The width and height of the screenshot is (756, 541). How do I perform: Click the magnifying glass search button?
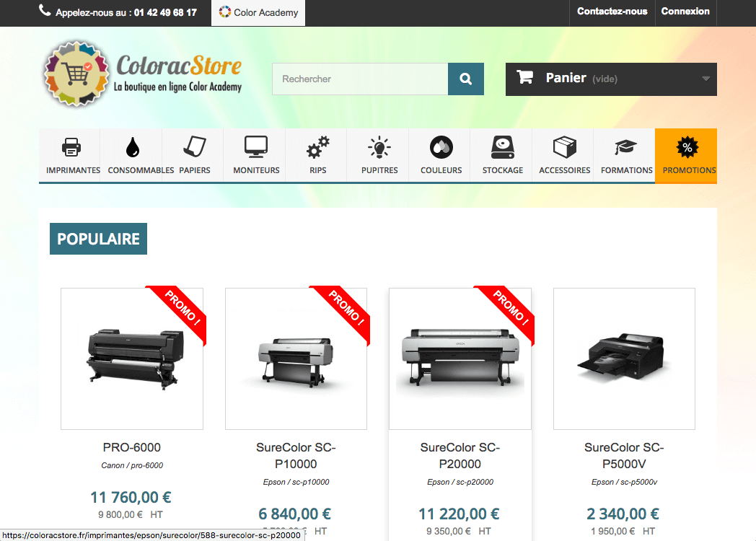pyautogui.click(x=466, y=79)
